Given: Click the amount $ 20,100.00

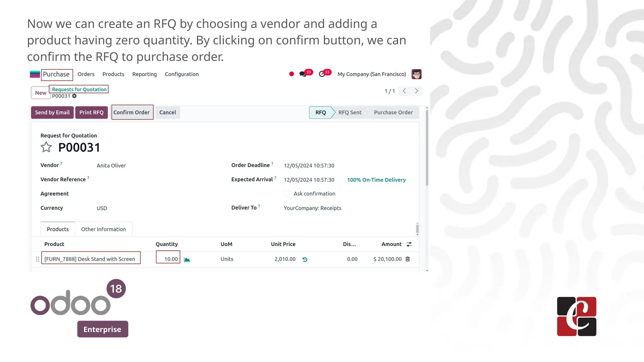Looking at the screenshot, I should pos(387,259).
